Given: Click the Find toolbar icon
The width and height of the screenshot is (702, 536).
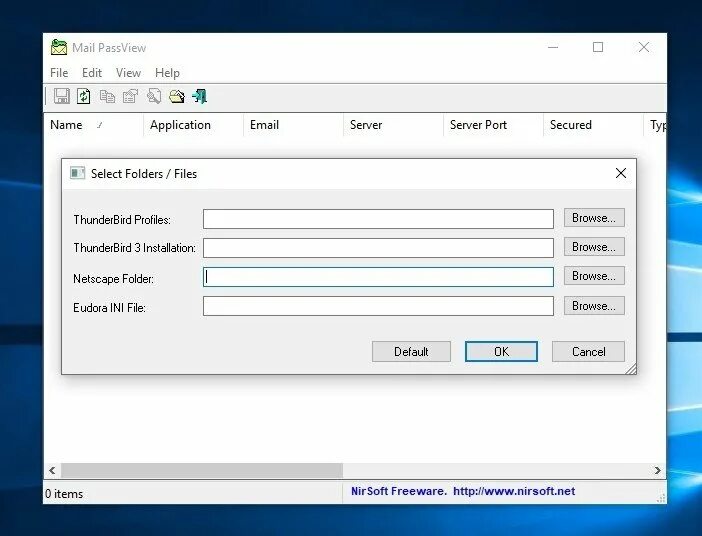Looking at the screenshot, I should point(154,96).
